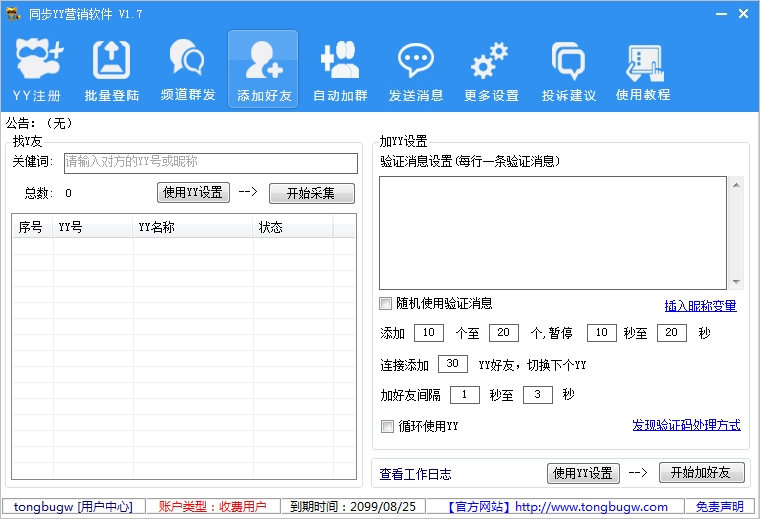Sort by the YY号 column header

pyautogui.click(x=92, y=227)
